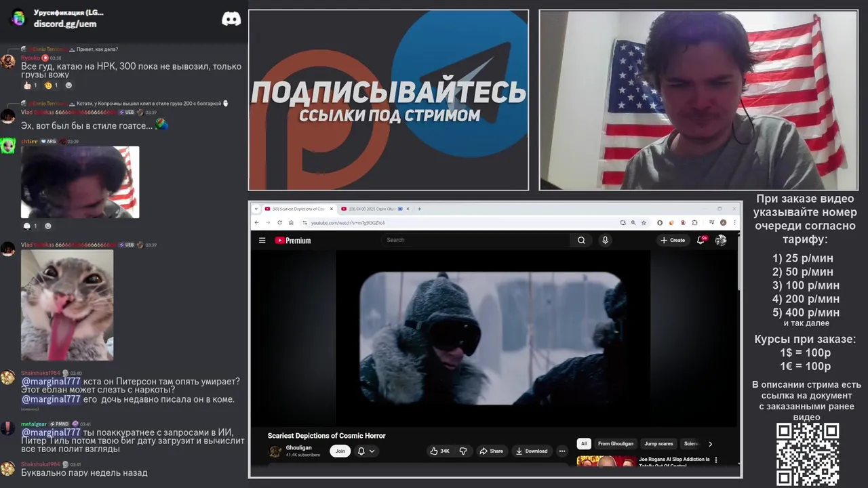Open the browser extensions puzzle icon
The image size is (868, 488).
point(694,222)
